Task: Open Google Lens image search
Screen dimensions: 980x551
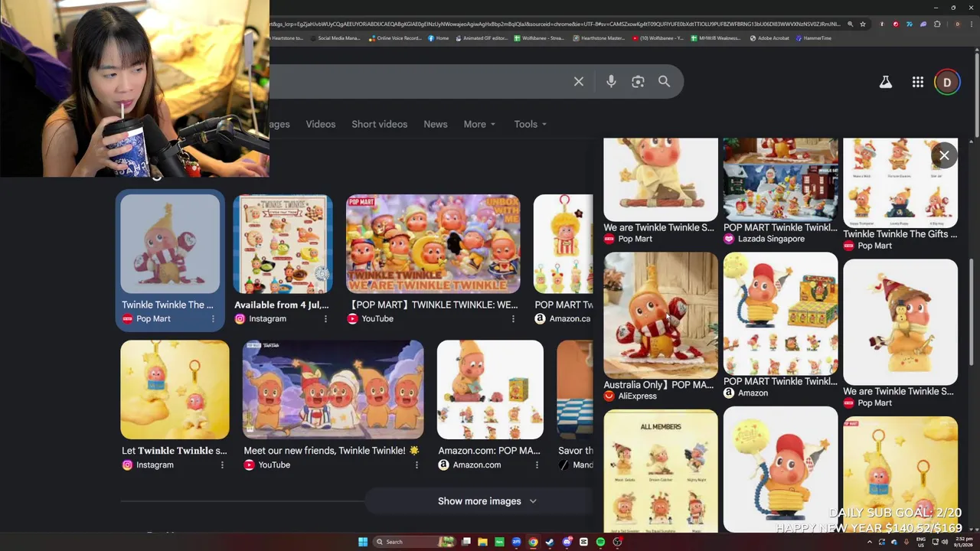Action: 638,82
